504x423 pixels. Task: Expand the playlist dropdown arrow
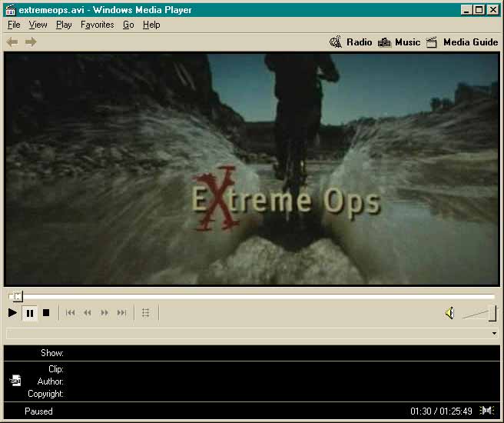tap(494, 333)
